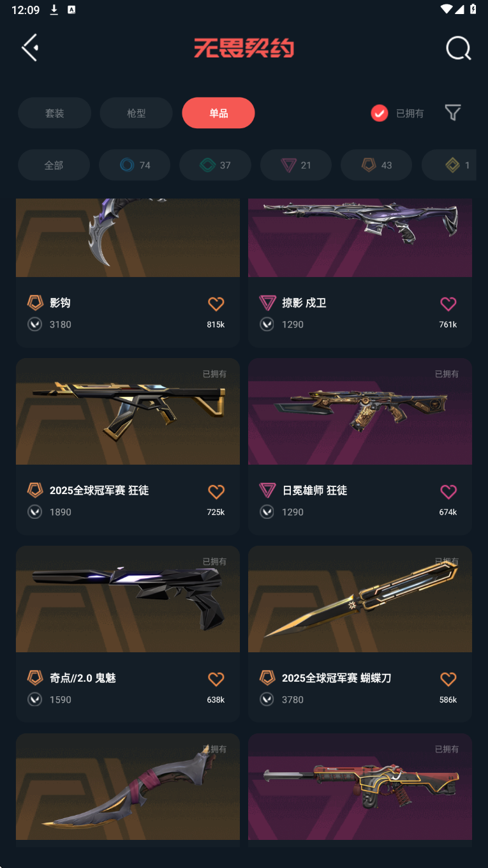Filter by the orange pentagon tier with 43
Viewport: 488px width, 868px height.
coord(376,165)
